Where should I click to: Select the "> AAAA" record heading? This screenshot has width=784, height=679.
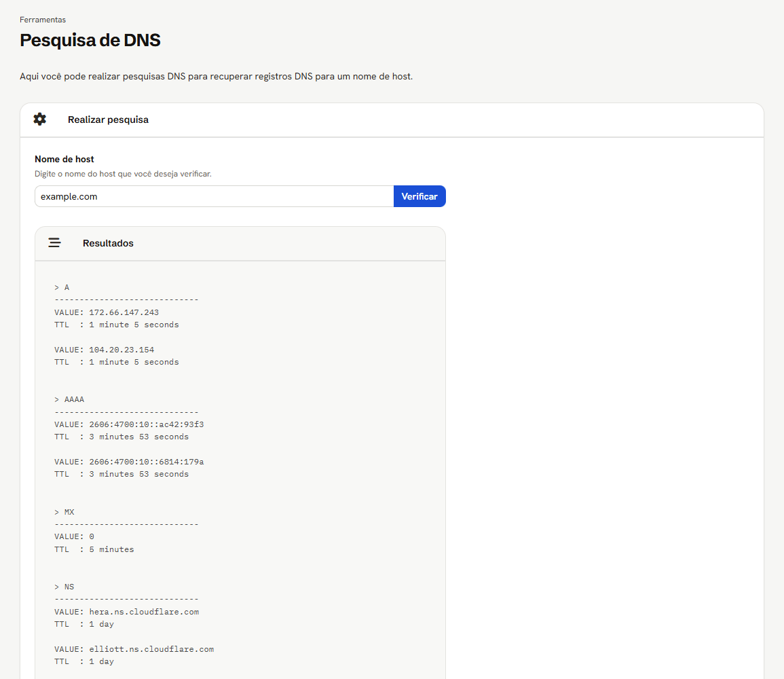tap(69, 399)
